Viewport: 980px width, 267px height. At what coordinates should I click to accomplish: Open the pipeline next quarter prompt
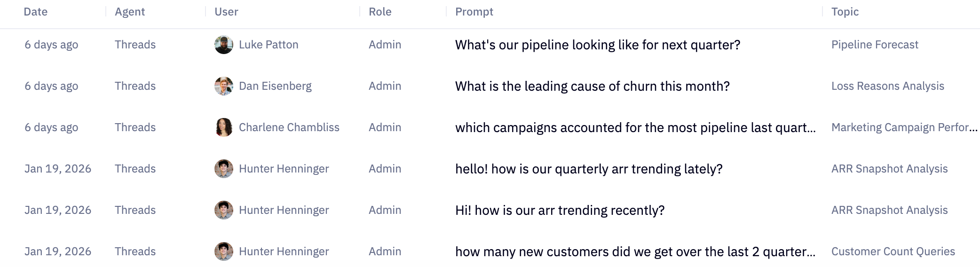[597, 45]
